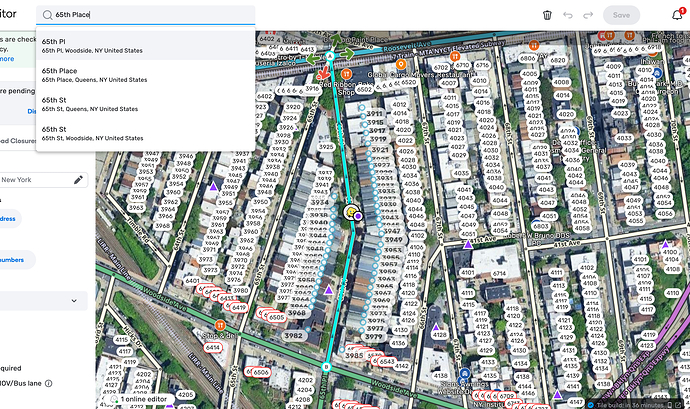Click purple triangle marker on the 41st Ave label
The width and height of the screenshot is (690, 409).
(468, 244)
